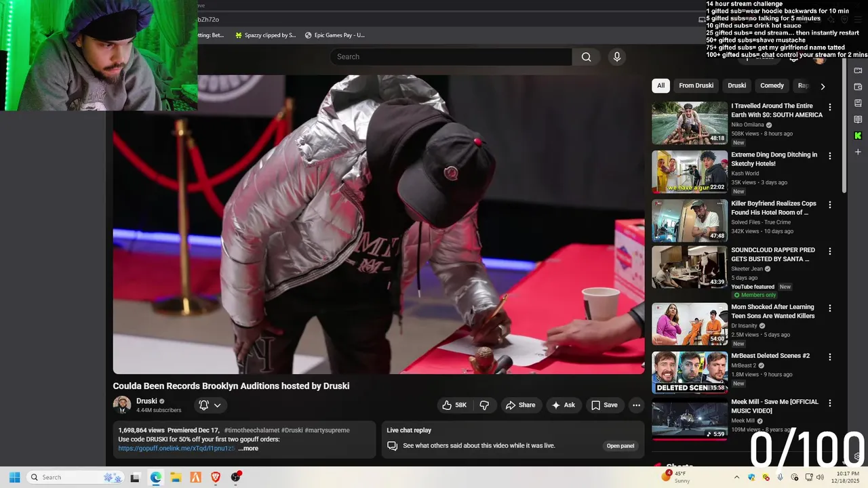The height and width of the screenshot is (488, 868).
Task: Open reading list in Brave sidebar
Action: click(x=858, y=119)
